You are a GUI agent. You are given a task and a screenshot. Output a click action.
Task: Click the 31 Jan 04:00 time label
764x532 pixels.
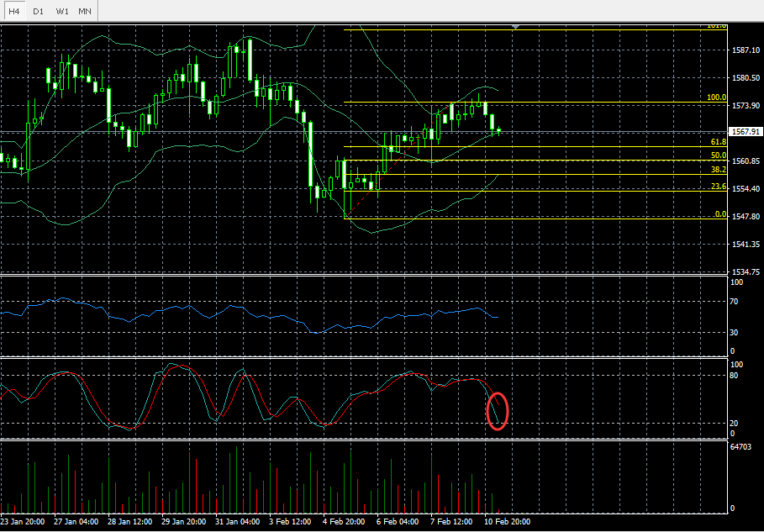237,522
